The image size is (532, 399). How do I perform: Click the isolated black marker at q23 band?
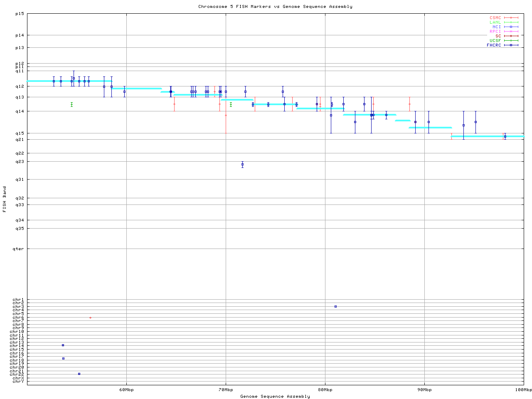coord(242,165)
